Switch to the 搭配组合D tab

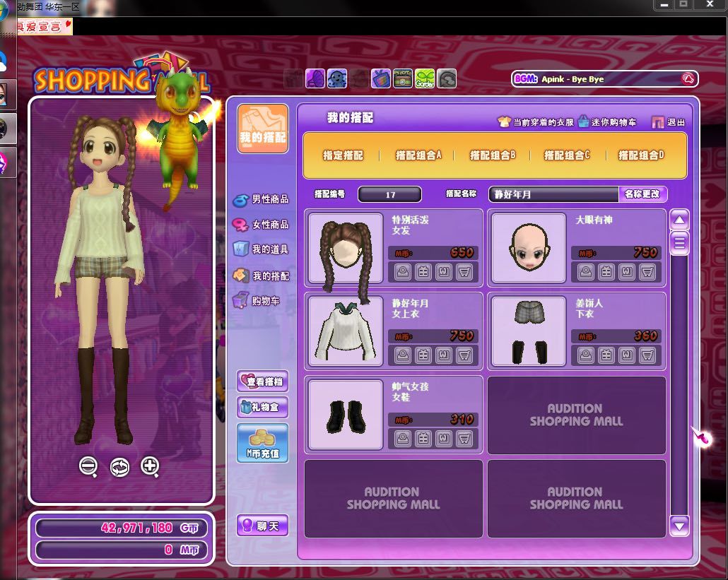click(641, 155)
